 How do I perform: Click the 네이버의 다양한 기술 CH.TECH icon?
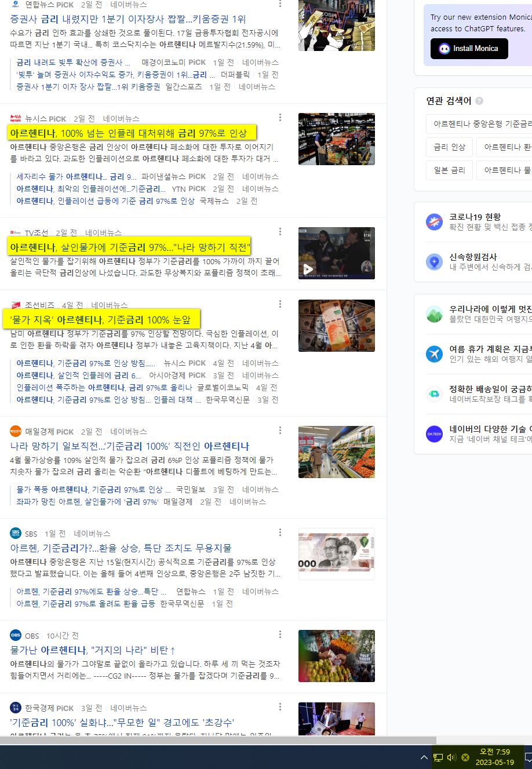[434, 433]
